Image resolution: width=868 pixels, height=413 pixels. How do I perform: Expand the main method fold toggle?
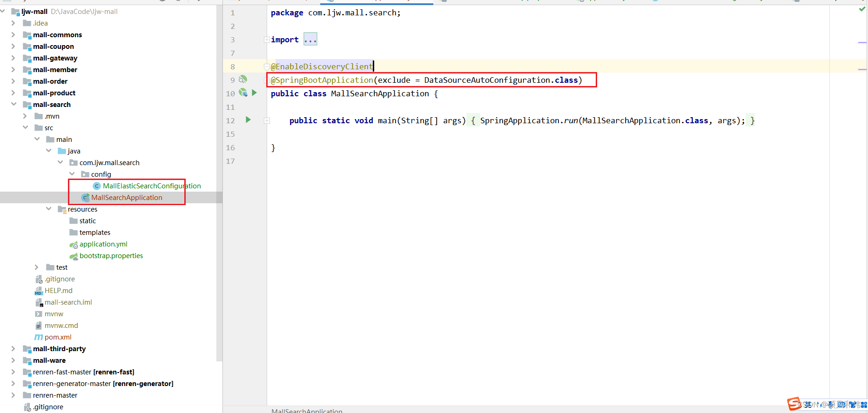[267, 120]
